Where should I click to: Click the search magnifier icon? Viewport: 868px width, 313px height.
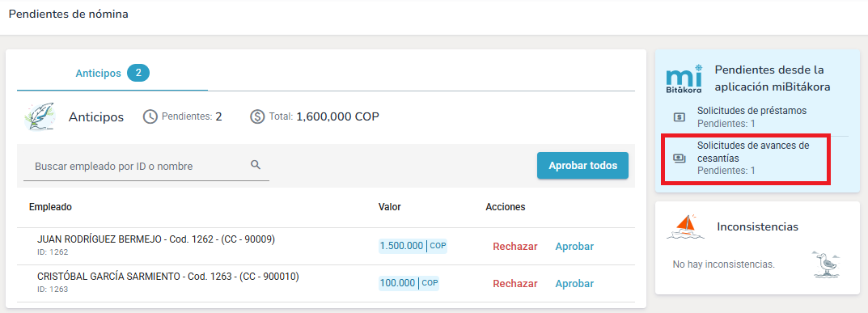point(255,165)
